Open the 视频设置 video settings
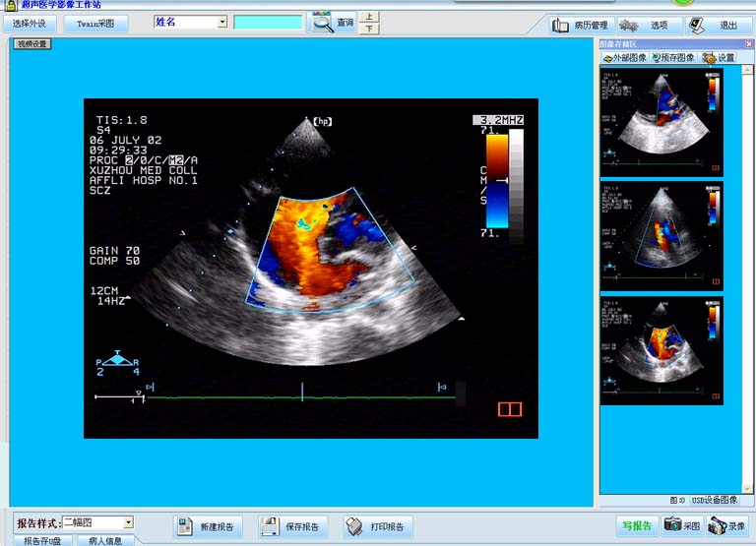The width and height of the screenshot is (756, 546). tap(31, 44)
